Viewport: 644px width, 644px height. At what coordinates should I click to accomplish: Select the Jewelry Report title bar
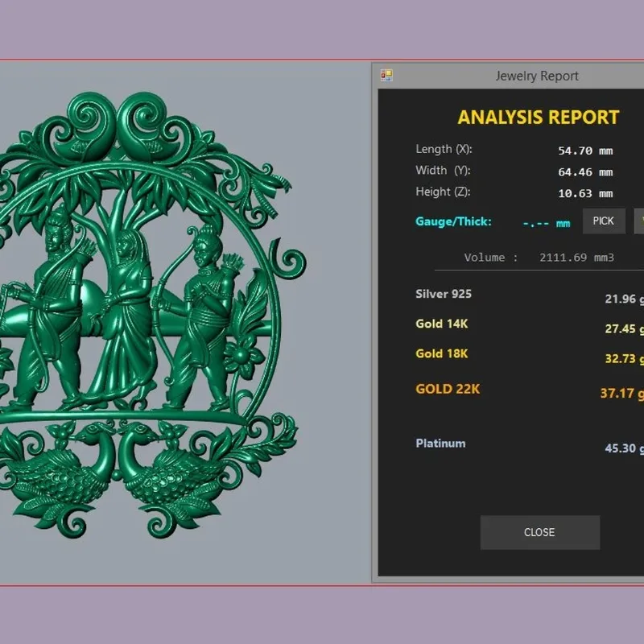[x=508, y=76]
